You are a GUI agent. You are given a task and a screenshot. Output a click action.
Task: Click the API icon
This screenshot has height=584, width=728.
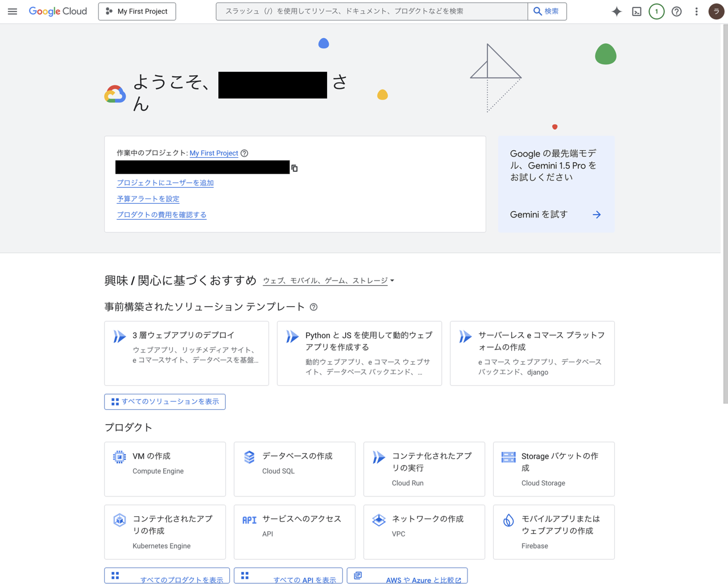coord(249,520)
